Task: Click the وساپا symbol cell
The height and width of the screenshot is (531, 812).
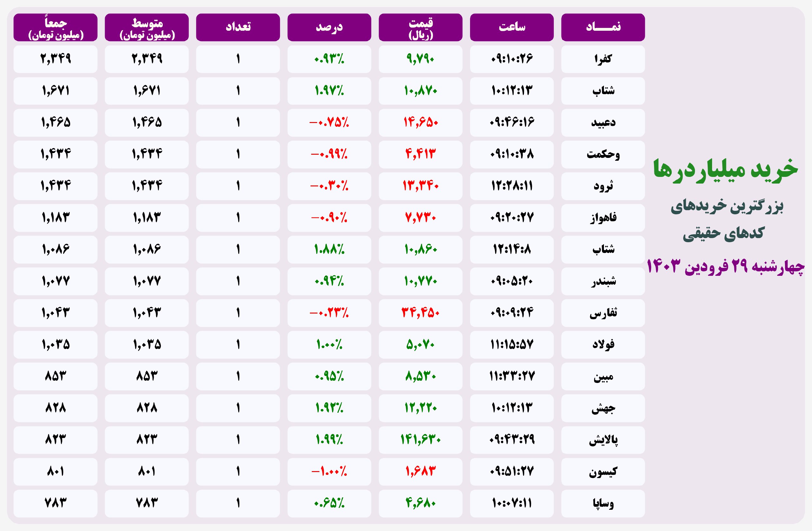Action: [603, 503]
